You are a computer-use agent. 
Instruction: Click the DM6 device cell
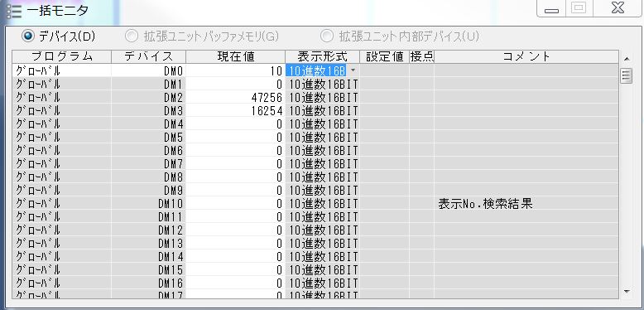coord(149,151)
